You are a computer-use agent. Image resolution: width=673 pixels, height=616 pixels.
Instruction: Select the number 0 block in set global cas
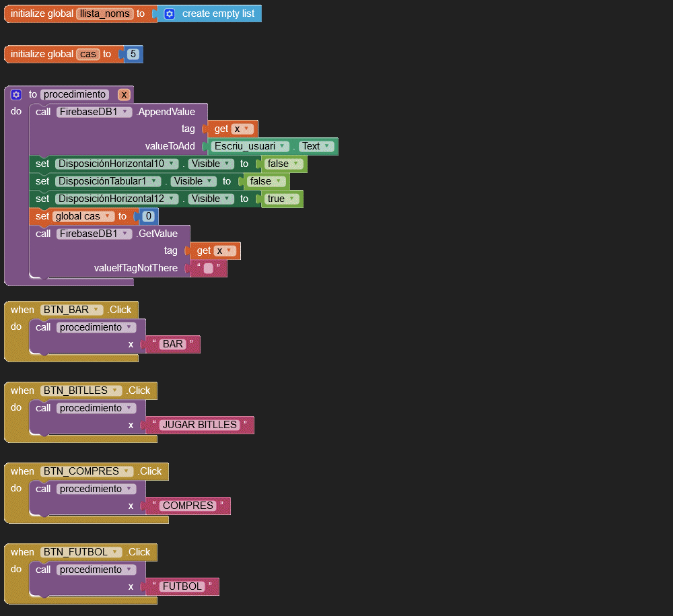click(148, 217)
